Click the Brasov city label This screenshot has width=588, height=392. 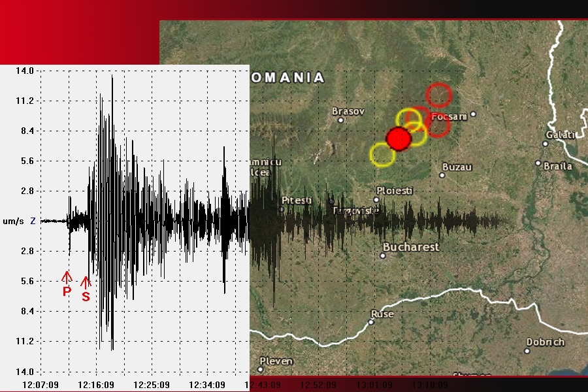[x=348, y=111]
